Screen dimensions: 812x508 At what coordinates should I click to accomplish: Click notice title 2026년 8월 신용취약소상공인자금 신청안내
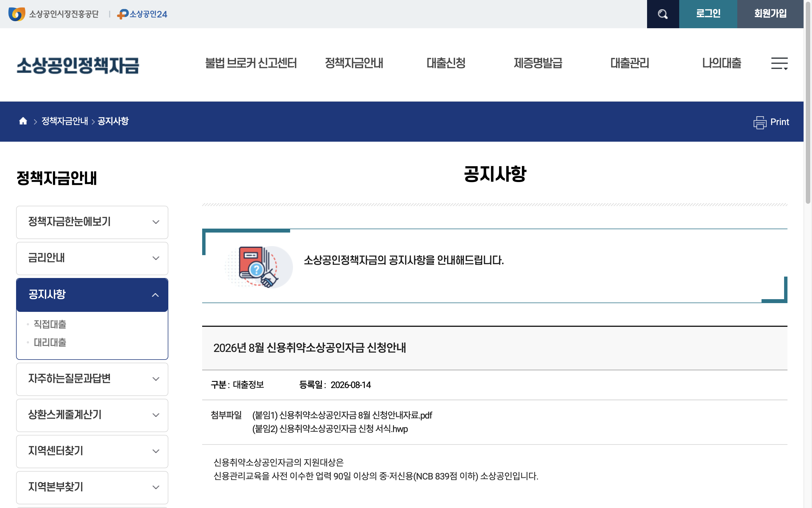310,348
